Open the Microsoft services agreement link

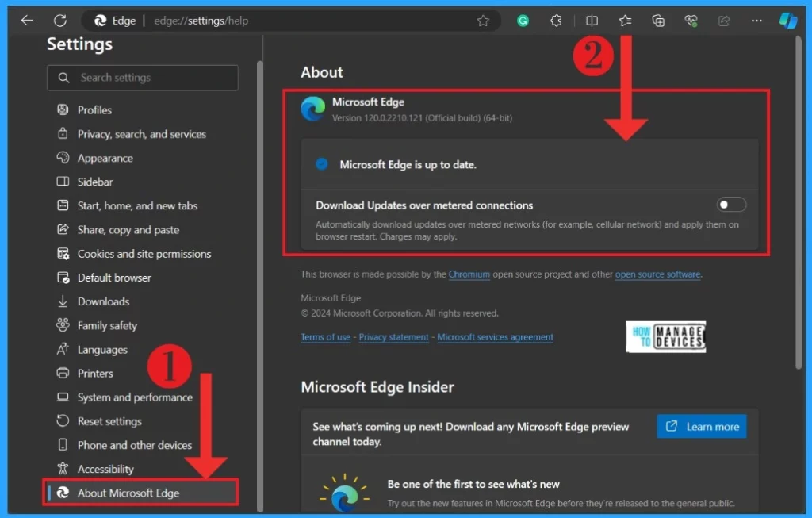[x=495, y=337]
